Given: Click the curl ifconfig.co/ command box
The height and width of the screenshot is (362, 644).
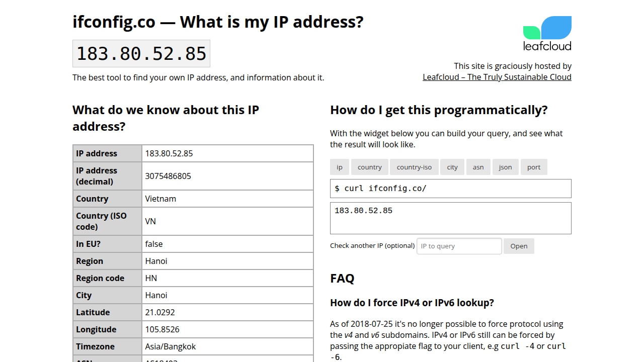Looking at the screenshot, I should click(x=451, y=189).
